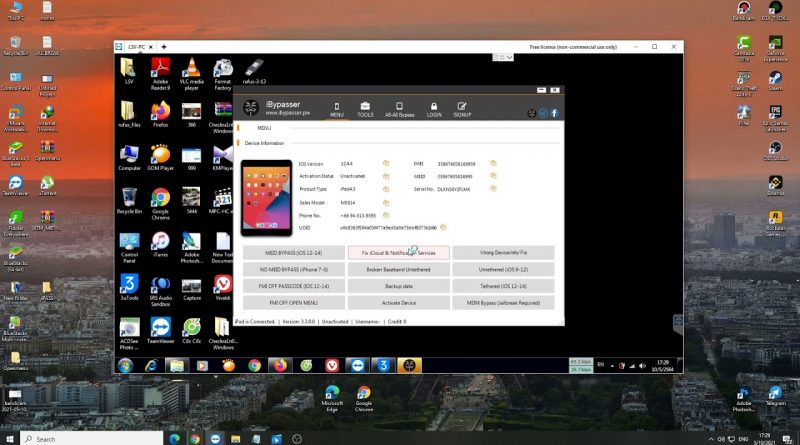
Task: Open the SIGNUP tab in iBypasser
Action: (462, 109)
